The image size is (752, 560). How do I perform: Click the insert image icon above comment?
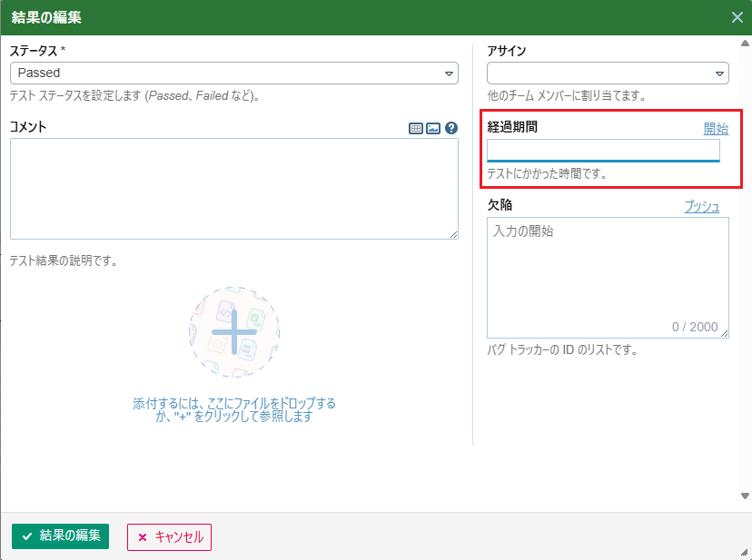pyautogui.click(x=433, y=129)
